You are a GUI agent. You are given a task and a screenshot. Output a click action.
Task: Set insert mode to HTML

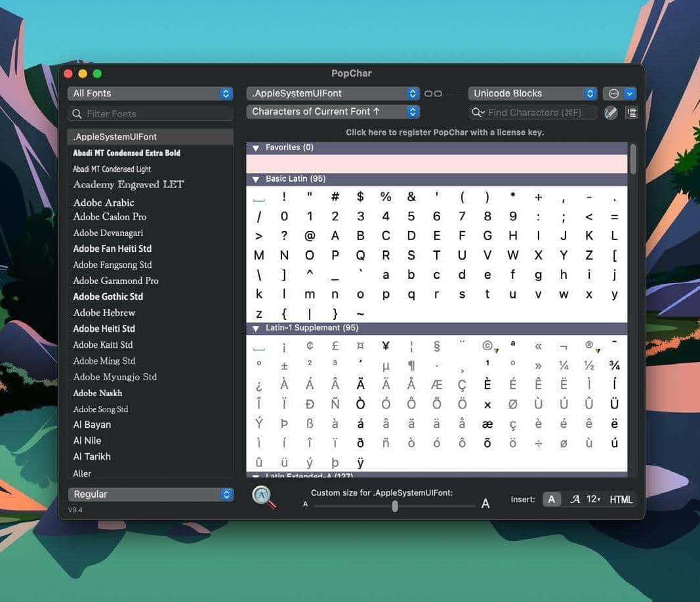[x=621, y=500]
